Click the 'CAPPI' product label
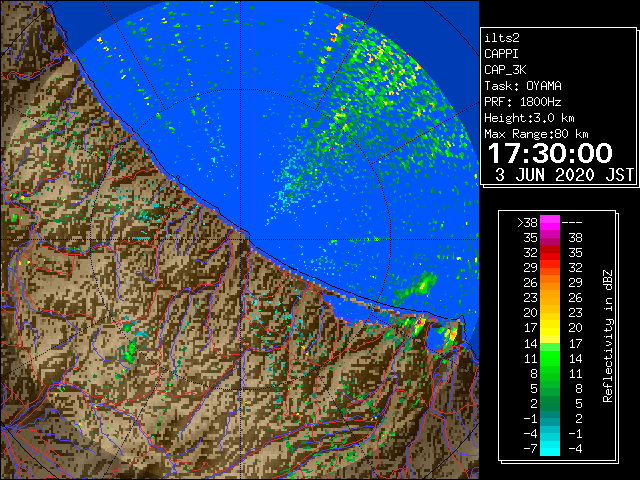The image size is (640, 480). [501, 54]
